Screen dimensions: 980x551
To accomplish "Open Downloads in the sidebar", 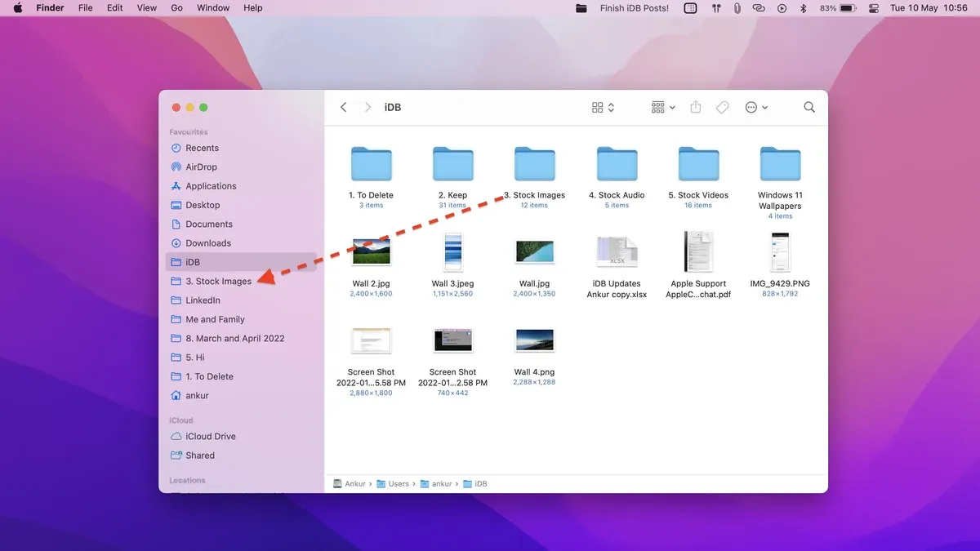I will pyautogui.click(x=240, y=242).
